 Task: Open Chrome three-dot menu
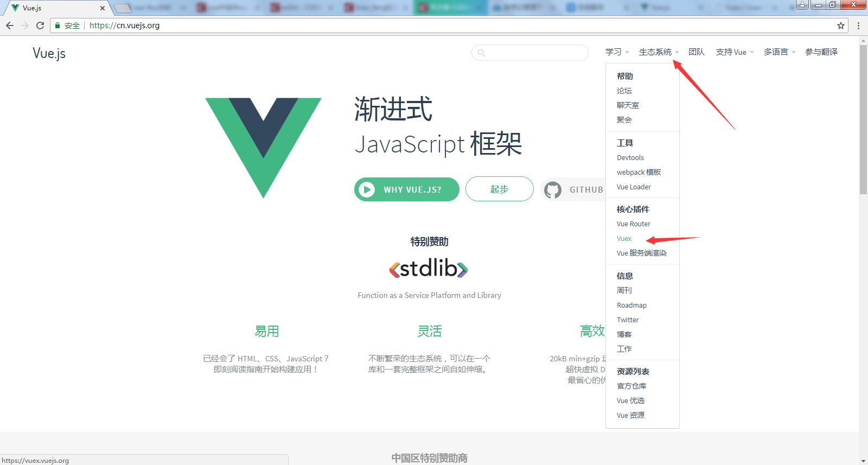[x=858, y=26]
